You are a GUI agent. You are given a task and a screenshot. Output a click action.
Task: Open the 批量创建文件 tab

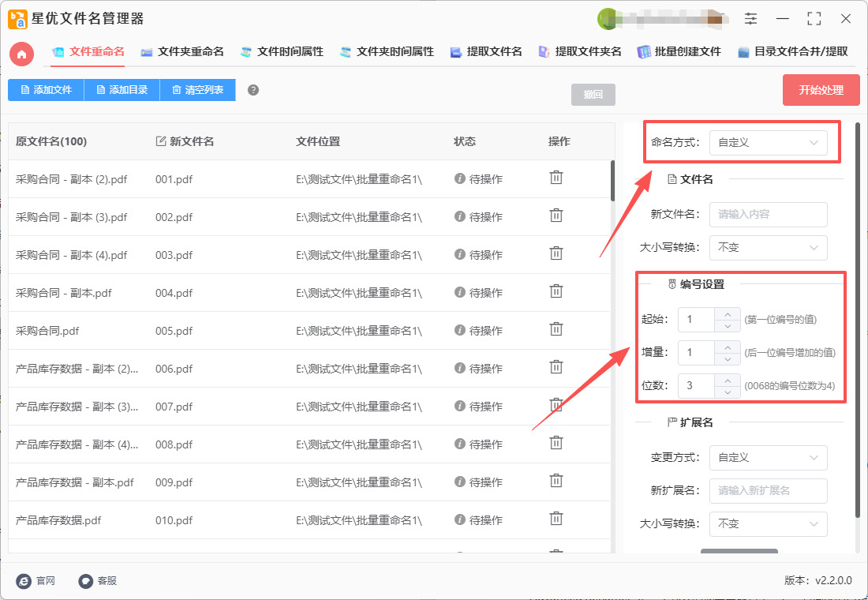click(x=679, y=52)
